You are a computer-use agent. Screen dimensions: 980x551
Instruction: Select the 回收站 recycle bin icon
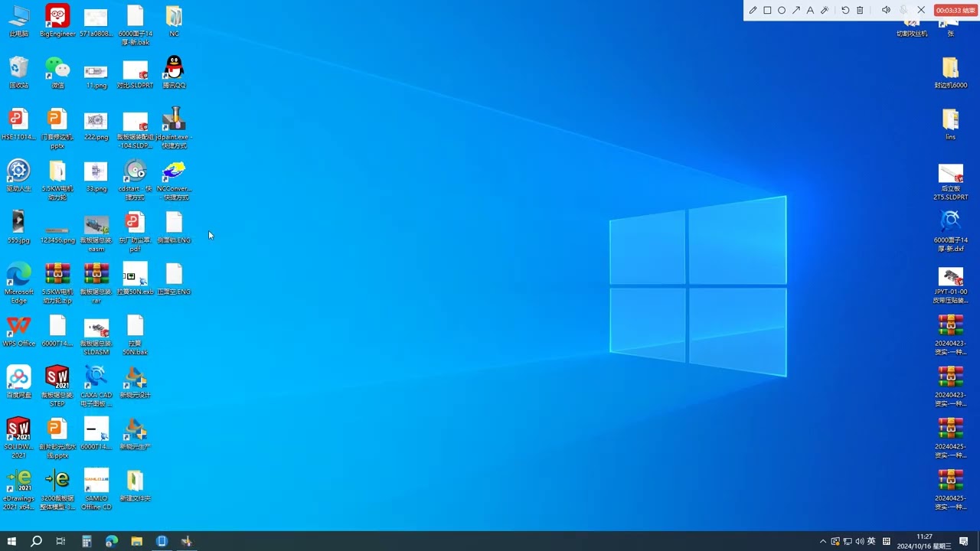19,73
